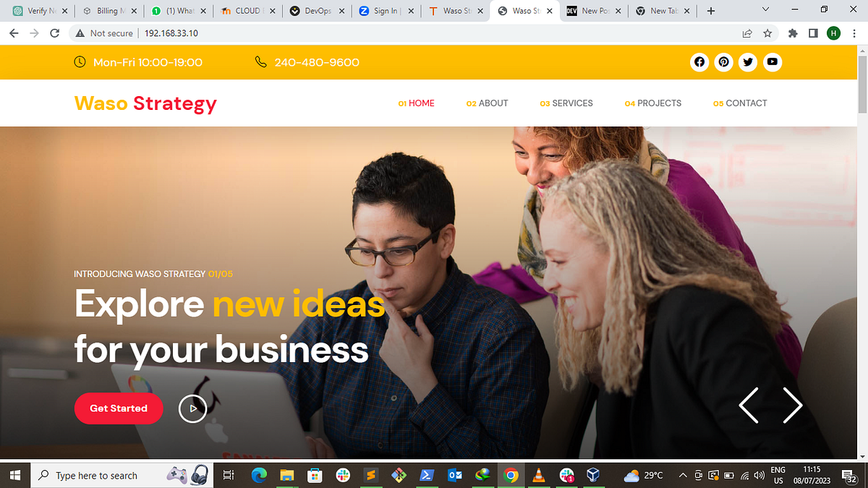
Task: Play the intro video circle button
Action: (193, 408)
